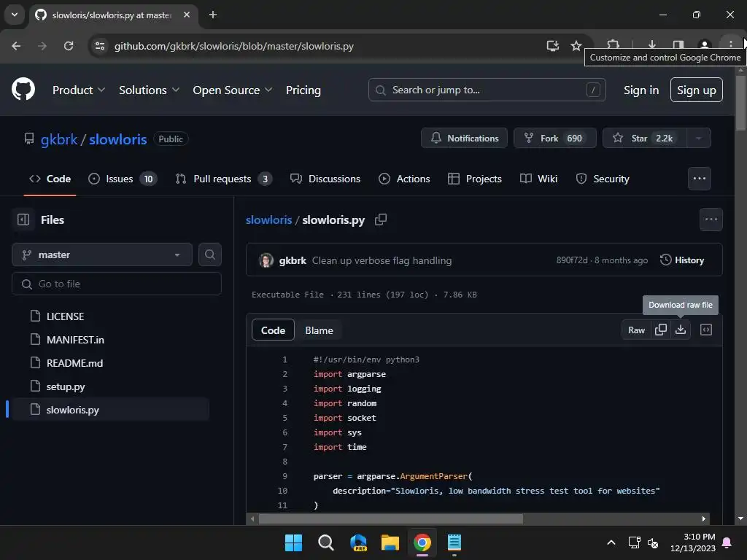Click the Notifications button
747x560 pixels.
pos(464,138)
